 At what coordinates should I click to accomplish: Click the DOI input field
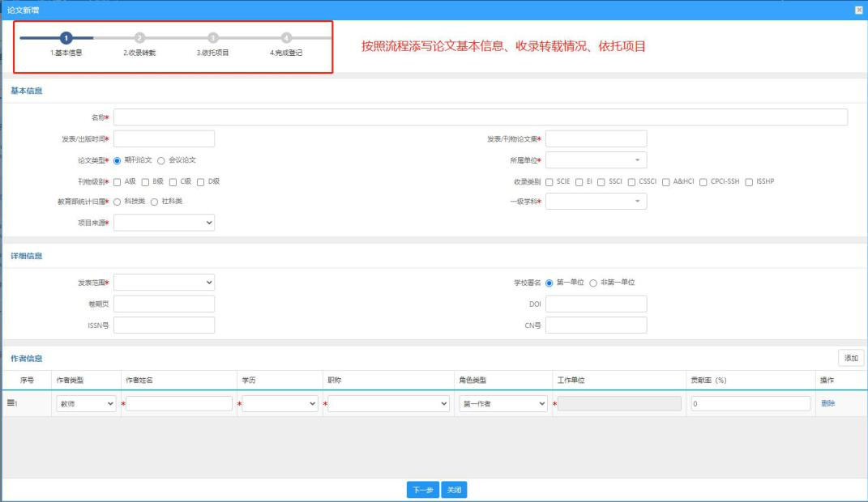596,304
